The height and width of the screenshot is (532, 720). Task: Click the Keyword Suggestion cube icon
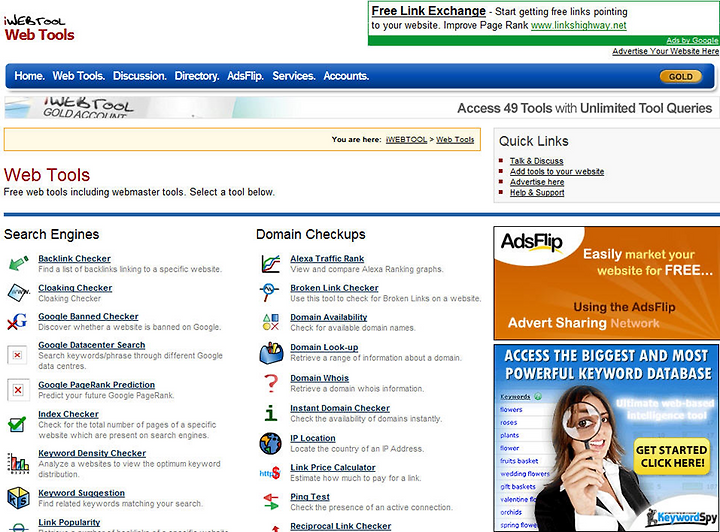pyautogui.click(x=18, y=498)
